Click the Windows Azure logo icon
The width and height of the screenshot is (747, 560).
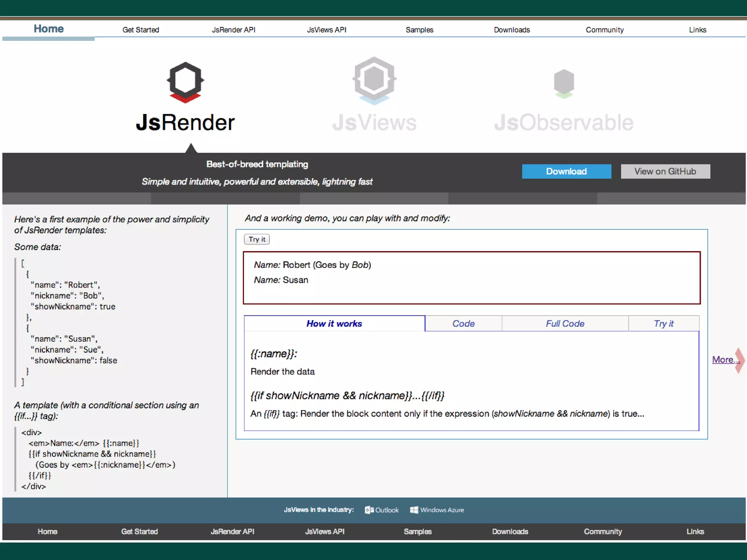pos(414,510)
